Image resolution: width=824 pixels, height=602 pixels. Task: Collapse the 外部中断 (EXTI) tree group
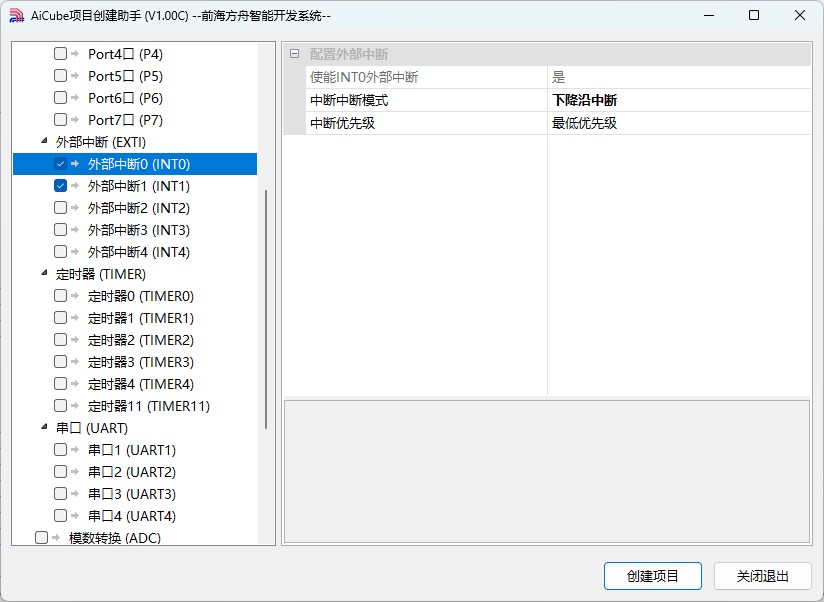tap(44, 141)
